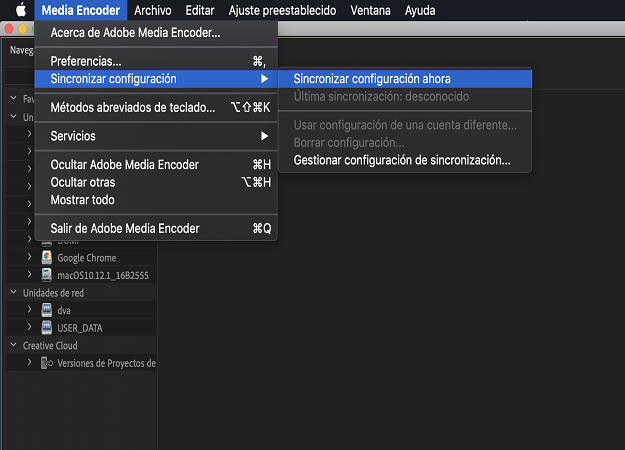This screenshot has height=450, width=625.
Task: Open Preferencias from the menu
Action: pyautogui.click(x=85, y=61)
